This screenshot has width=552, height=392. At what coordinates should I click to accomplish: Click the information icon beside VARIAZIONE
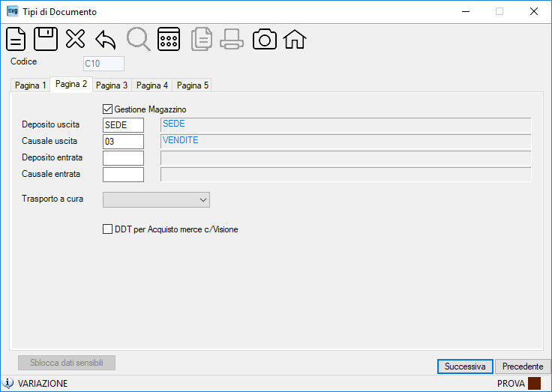[7, 383]
